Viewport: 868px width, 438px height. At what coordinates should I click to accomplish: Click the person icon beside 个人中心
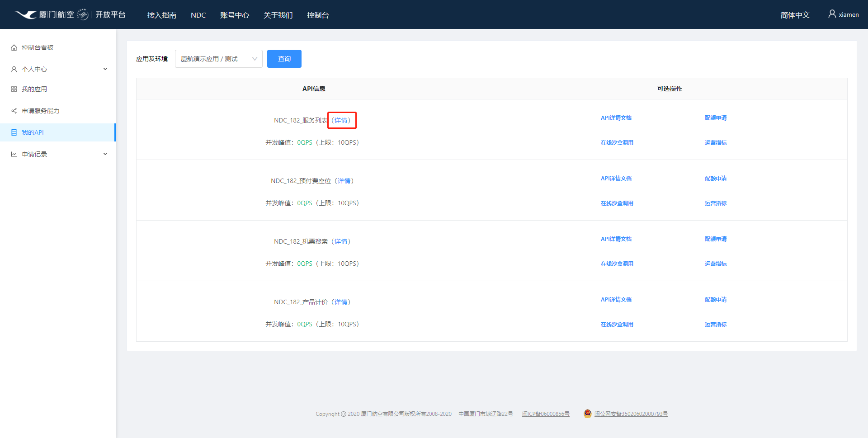(x=14, y=69)
